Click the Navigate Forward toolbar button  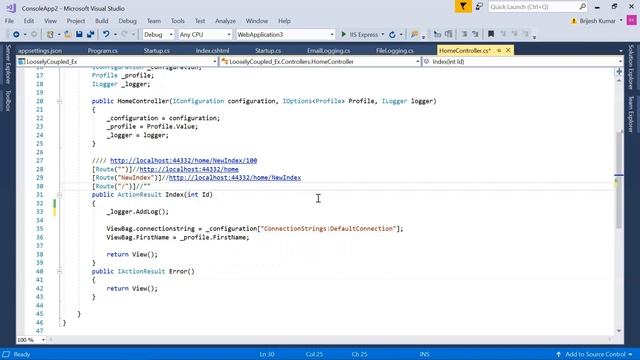click(34, 35)
